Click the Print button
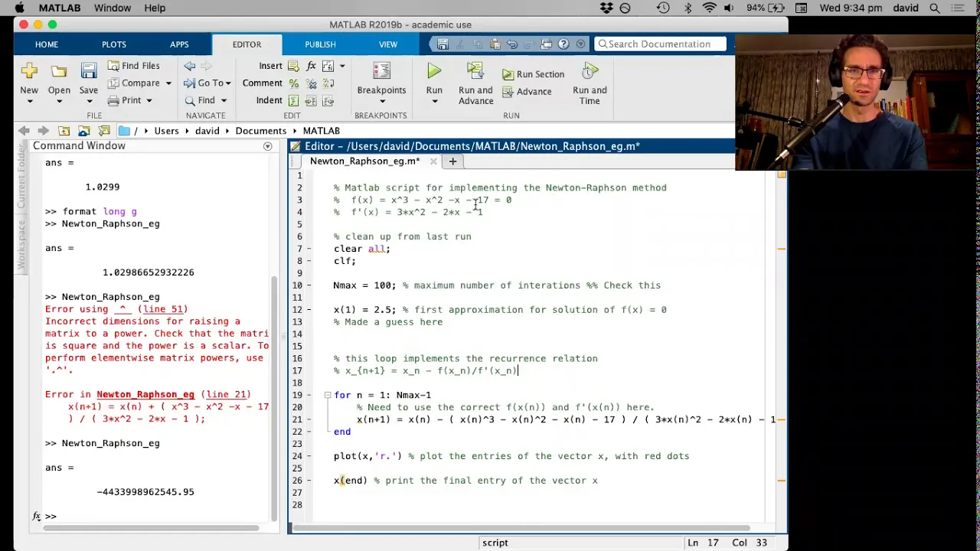The image size is (980, 551). point(124,100)
